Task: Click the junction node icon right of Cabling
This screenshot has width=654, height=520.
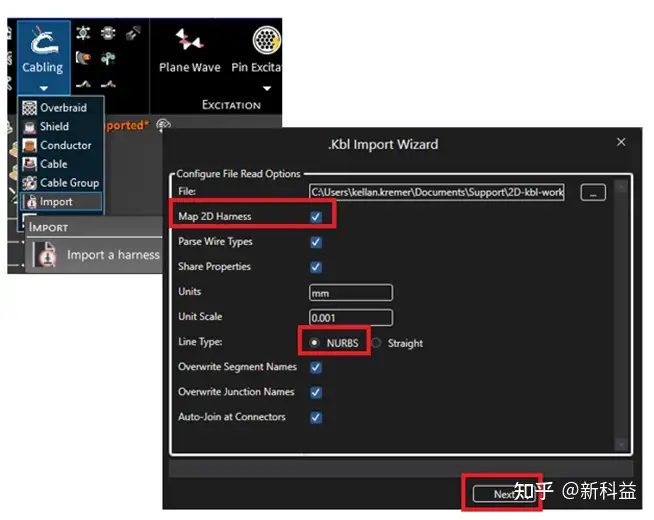Action: pos(83,32)
